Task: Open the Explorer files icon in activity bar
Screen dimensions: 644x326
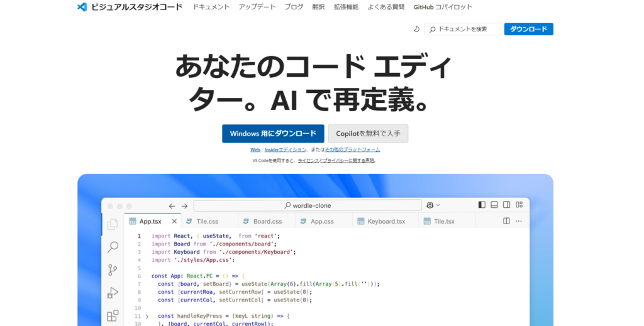Action: tap(113, 224)
